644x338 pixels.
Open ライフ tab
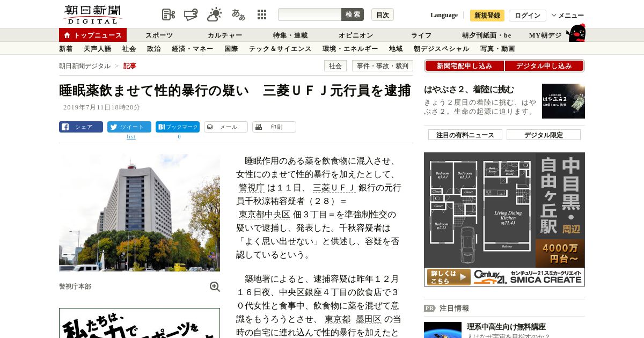[421, 35]
